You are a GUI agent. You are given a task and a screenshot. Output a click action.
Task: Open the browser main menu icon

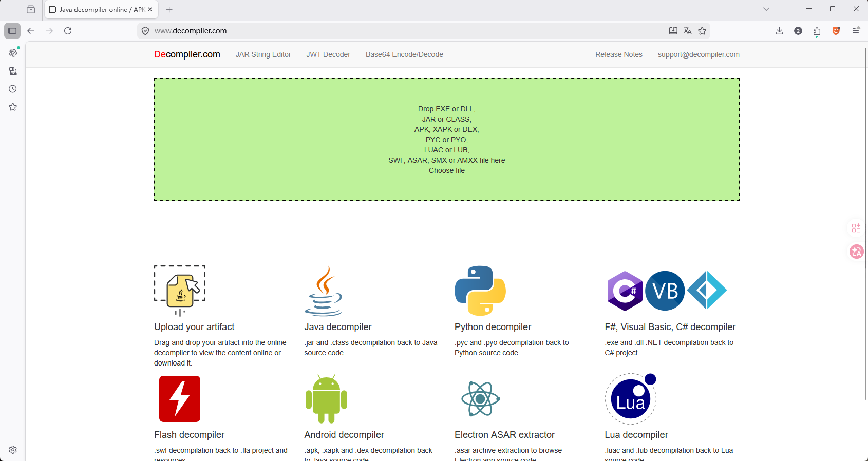(x=856, y=31)
